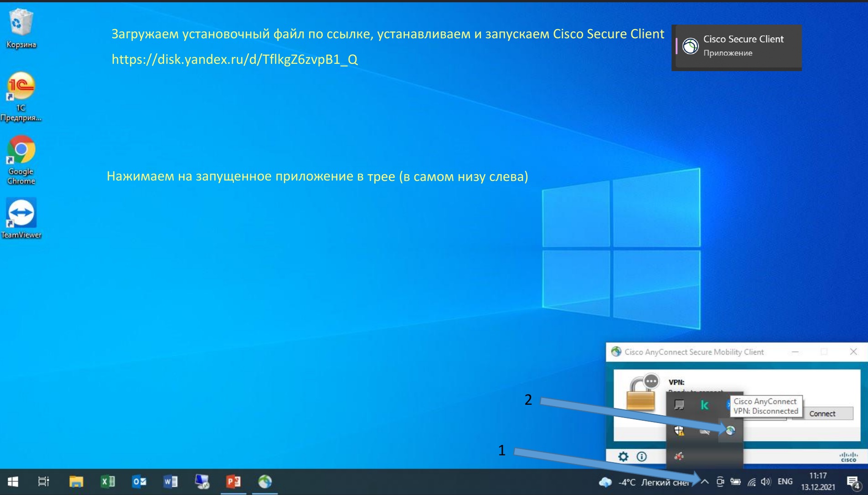
Task: Launch Excel from the taskbar
Action: pyautogui.click(x=108, y=481)
